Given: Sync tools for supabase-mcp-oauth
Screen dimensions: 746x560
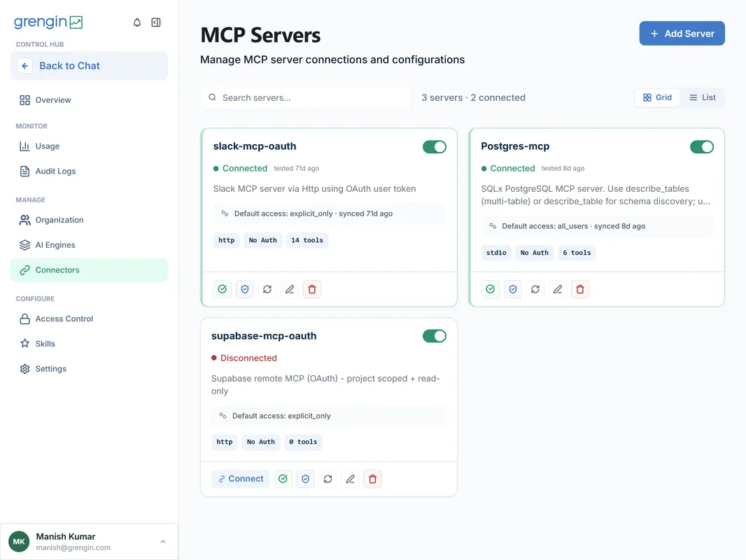Looking at the screenshot, I should 328,479.
